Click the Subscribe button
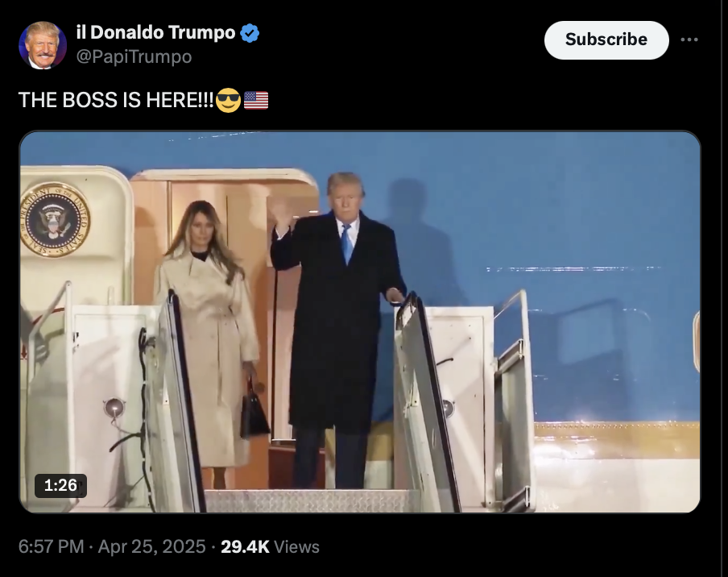This screenshot has height=577, width=728. click(606, 40)
